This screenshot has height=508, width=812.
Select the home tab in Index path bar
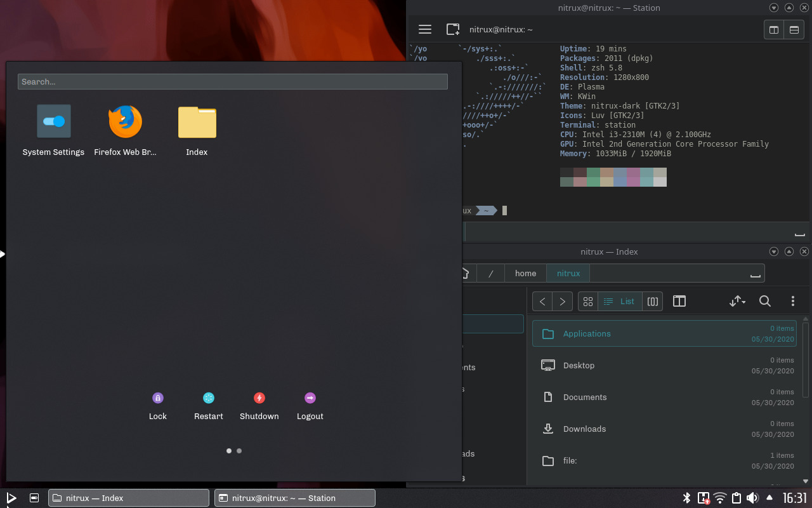pos(525,273)
